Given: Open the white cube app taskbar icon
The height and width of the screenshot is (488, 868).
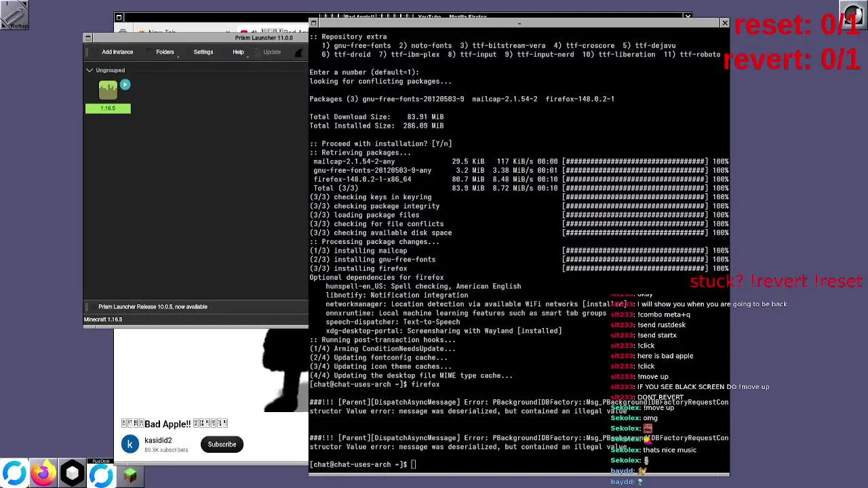Looking at the screenshot, I should coord(73,474).
